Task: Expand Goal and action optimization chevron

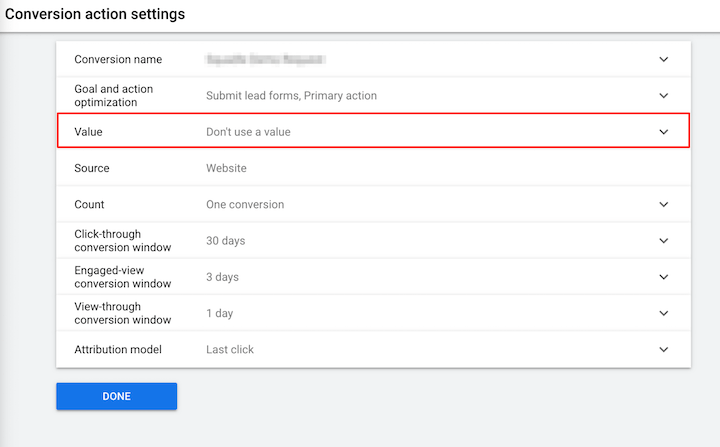Action: point(664,96)
